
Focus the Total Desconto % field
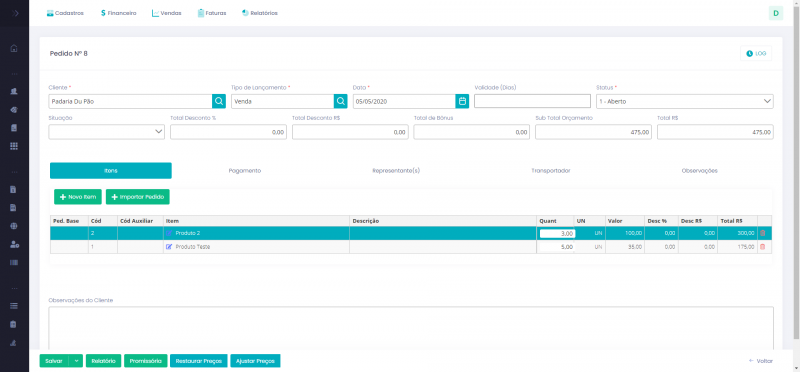(x=229, y=132)
